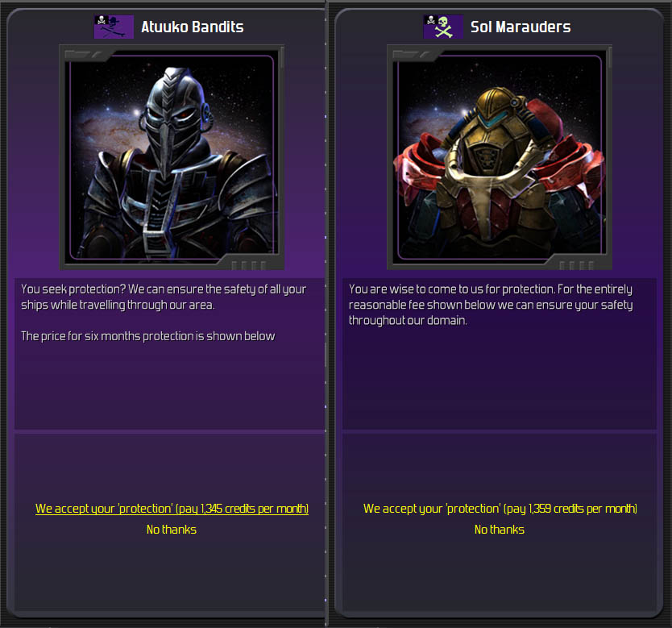Click indicator bars under the Atuuko portrait
Screen dimensions: 672x628
point(248,265)
